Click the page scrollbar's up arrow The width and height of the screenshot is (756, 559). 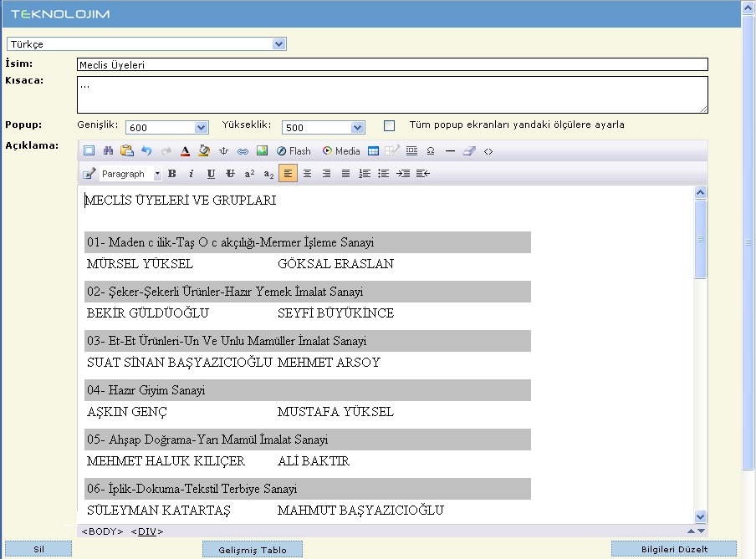point(748,8)
